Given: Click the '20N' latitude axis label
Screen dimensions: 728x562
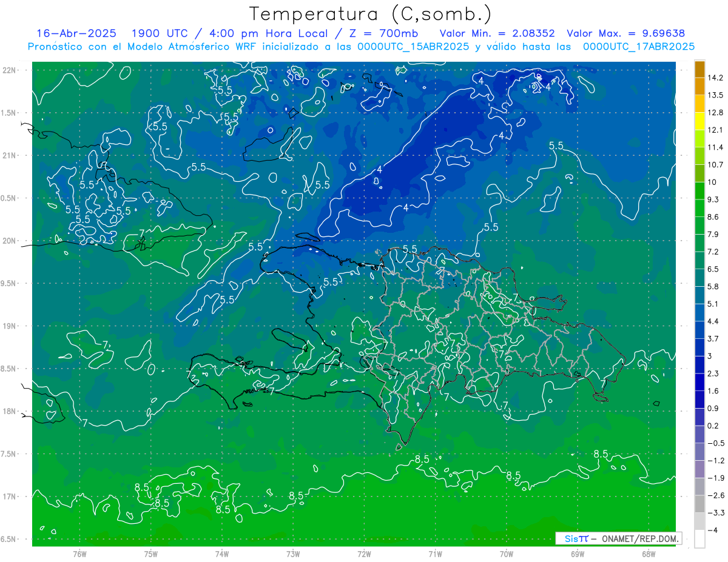Looking at the screenshot, I should pyautogui.click(x=10, y=241).
